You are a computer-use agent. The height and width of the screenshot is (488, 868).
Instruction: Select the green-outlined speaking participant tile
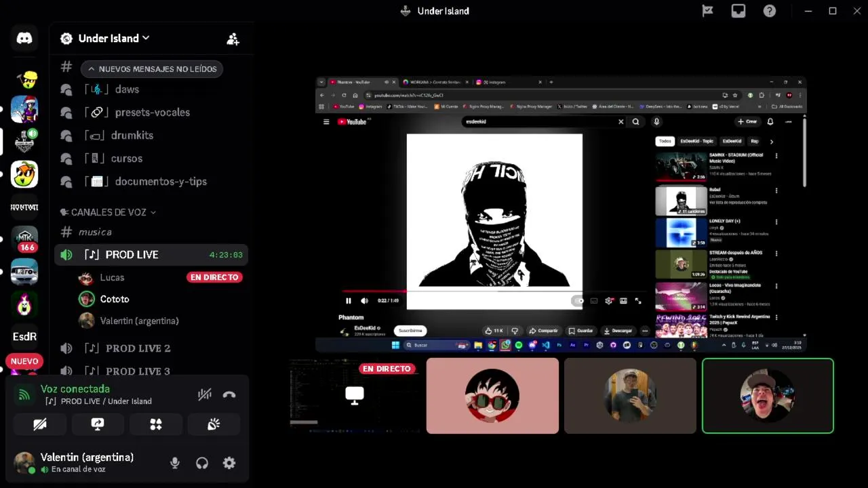click(x=768, y=396)
